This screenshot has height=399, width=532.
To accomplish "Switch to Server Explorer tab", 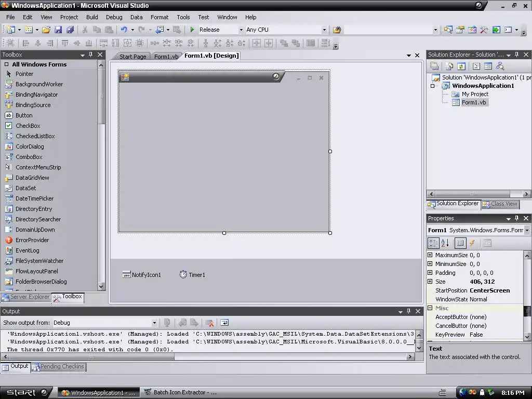I will (26, 297).
